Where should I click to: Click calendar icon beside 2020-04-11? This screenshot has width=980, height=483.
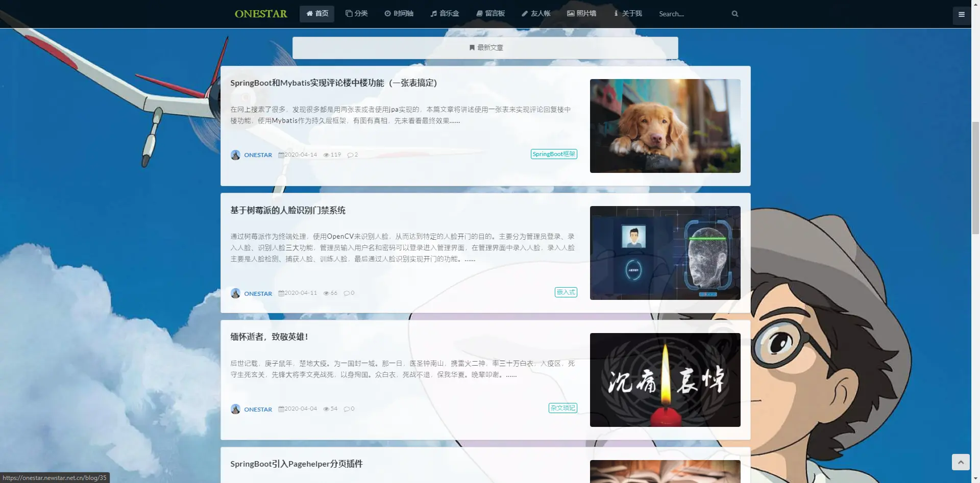(x=281, y=293)
